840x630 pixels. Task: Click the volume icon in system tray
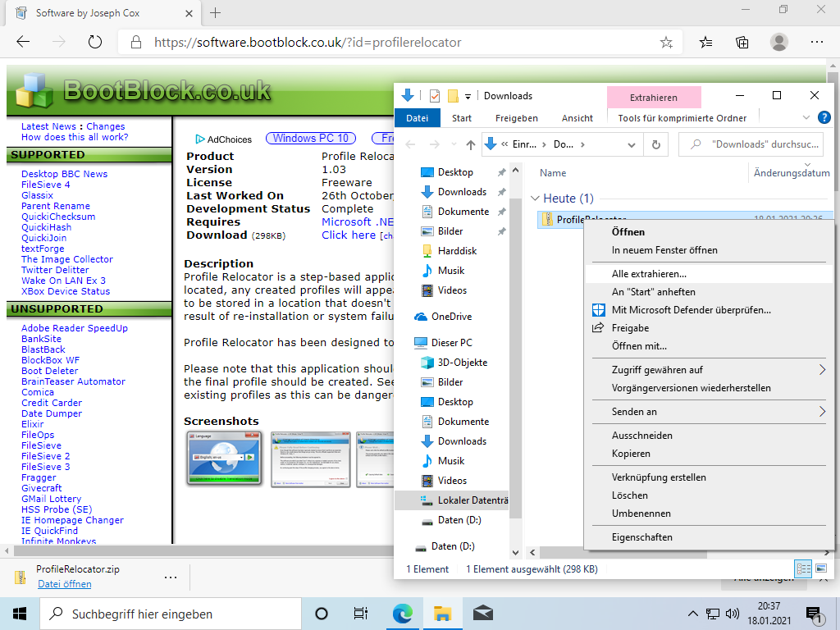pyautogui.click(x=732, y=614)
